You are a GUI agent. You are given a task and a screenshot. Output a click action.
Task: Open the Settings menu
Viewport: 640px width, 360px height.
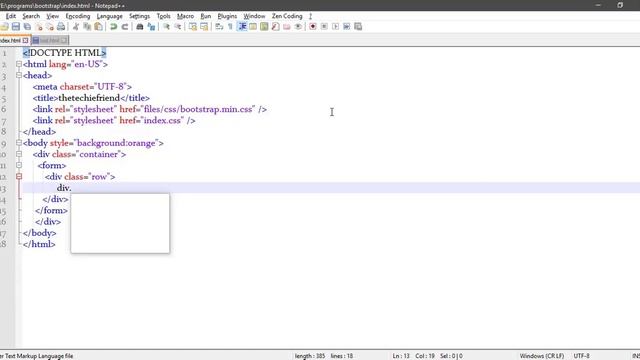tap(139, 16)
